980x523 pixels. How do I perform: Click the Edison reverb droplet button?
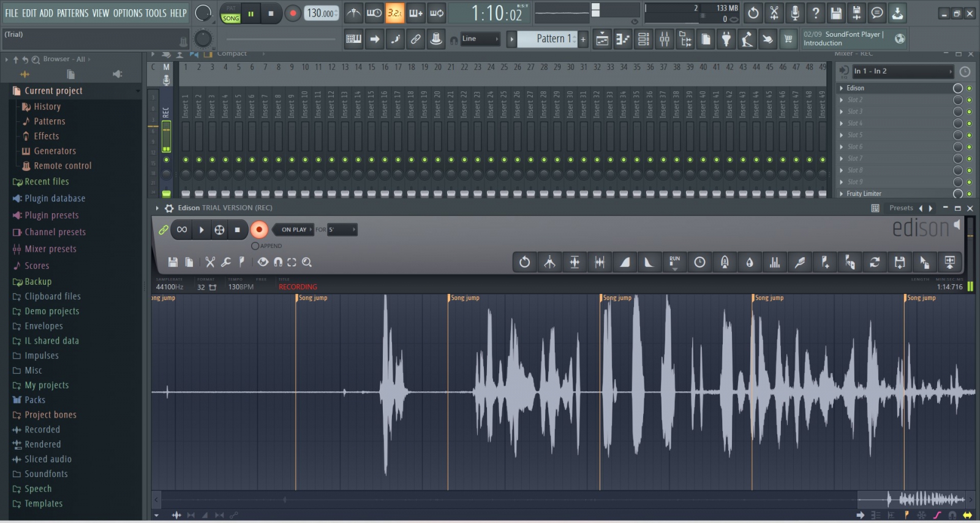[750, 262]
